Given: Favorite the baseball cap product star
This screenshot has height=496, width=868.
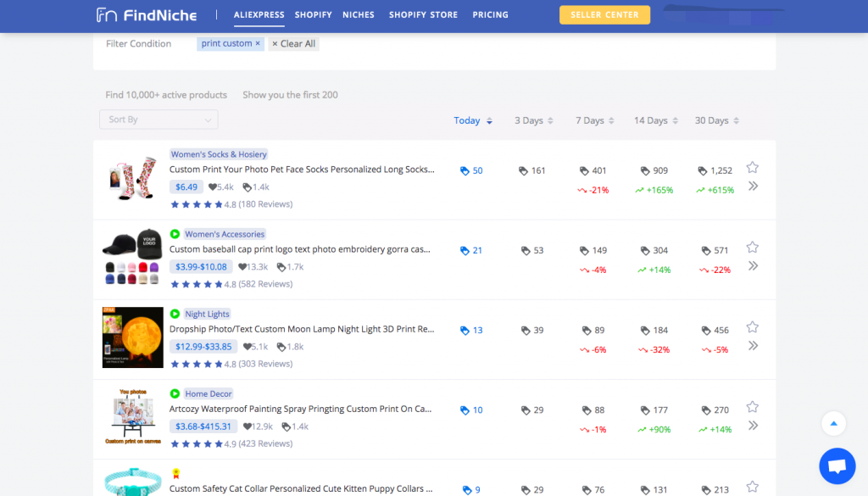Looking at the screenshot, I should tap(753, 247).
